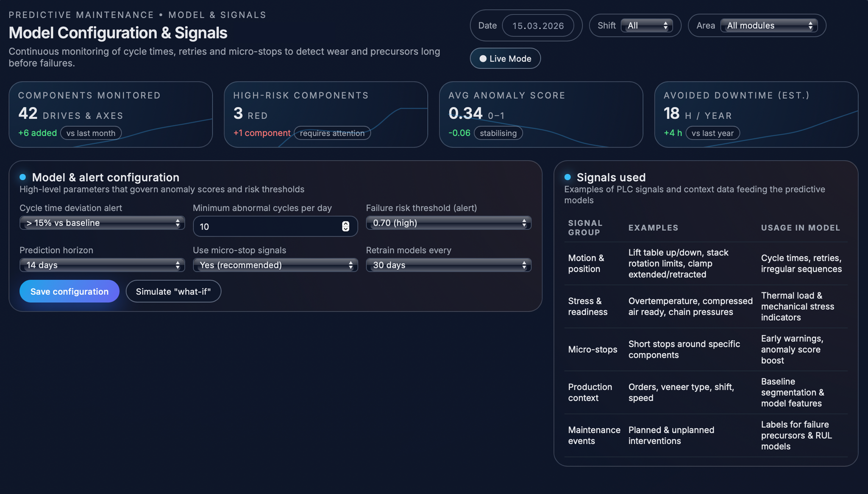The height and width of the screenshot is (494, 868).
Task: Toggle the Live Mode button
Action: (x=505, y=59)
